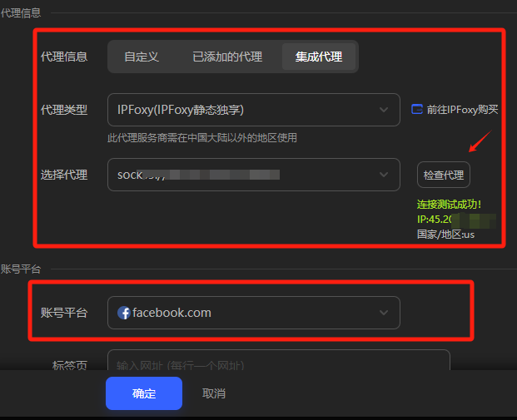Confirm with the blue 确定 button

(144, 393)
